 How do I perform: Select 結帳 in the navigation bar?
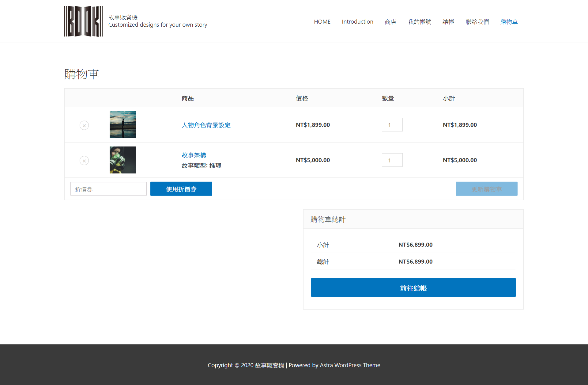point(448,22)
